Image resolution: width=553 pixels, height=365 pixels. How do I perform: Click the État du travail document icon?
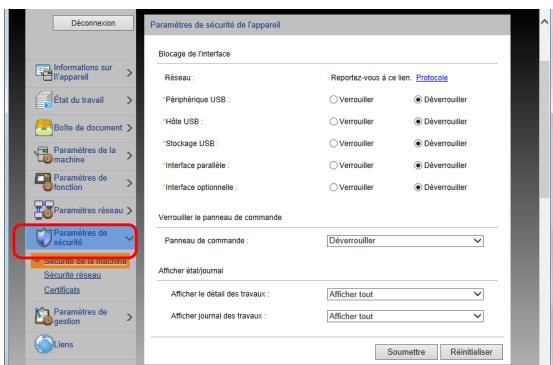(44, 101)
